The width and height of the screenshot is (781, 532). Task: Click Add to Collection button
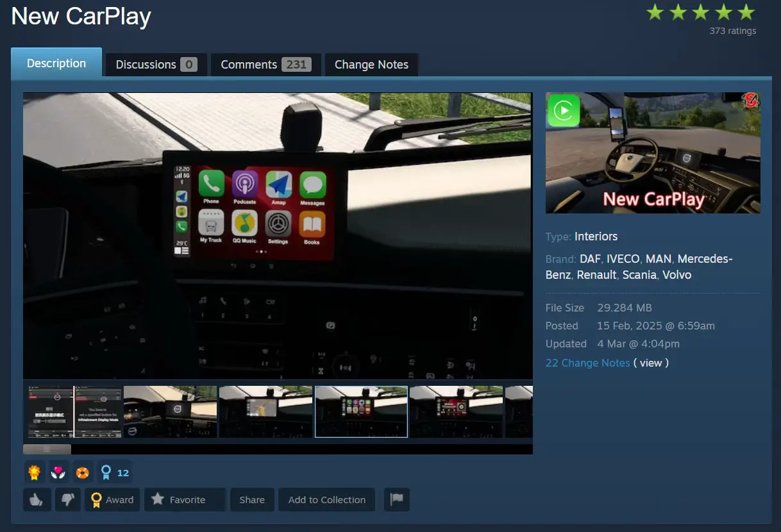click(x=326, y=500)
